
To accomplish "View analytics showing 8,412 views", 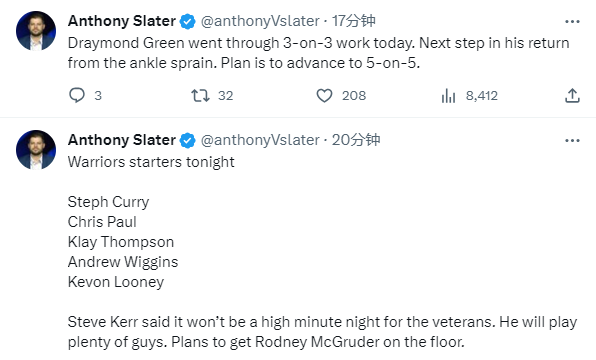I will 469,95.
